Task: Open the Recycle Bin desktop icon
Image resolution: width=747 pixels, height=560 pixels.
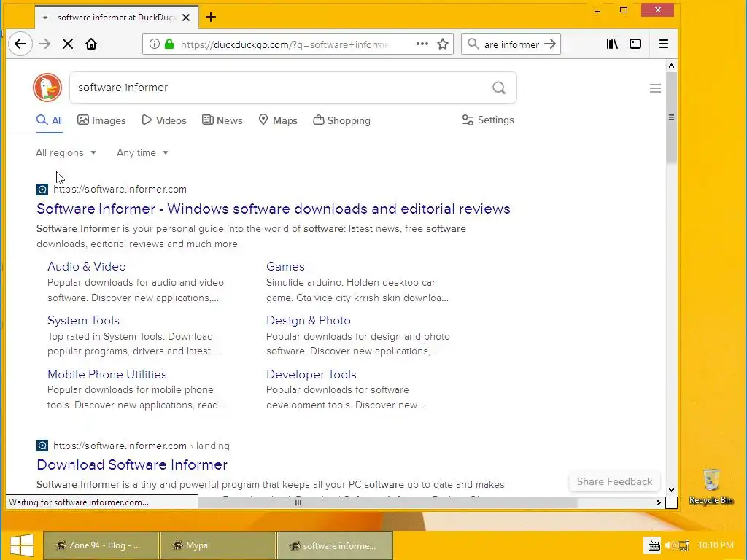Action: [711, 486]
